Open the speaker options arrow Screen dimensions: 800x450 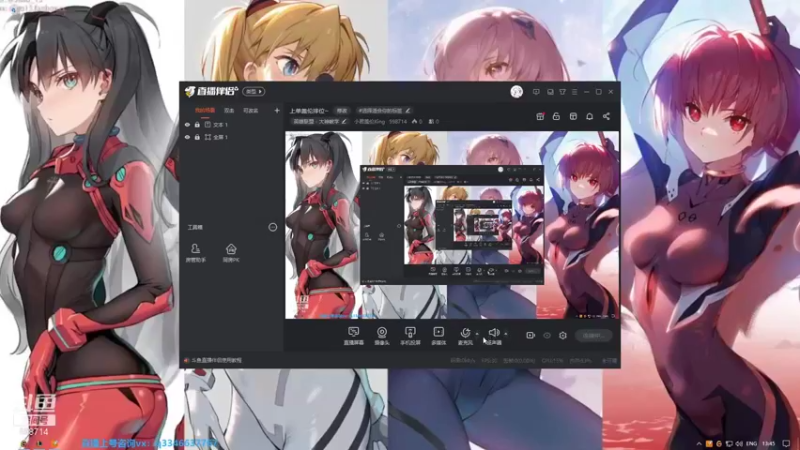coord(506,334)
